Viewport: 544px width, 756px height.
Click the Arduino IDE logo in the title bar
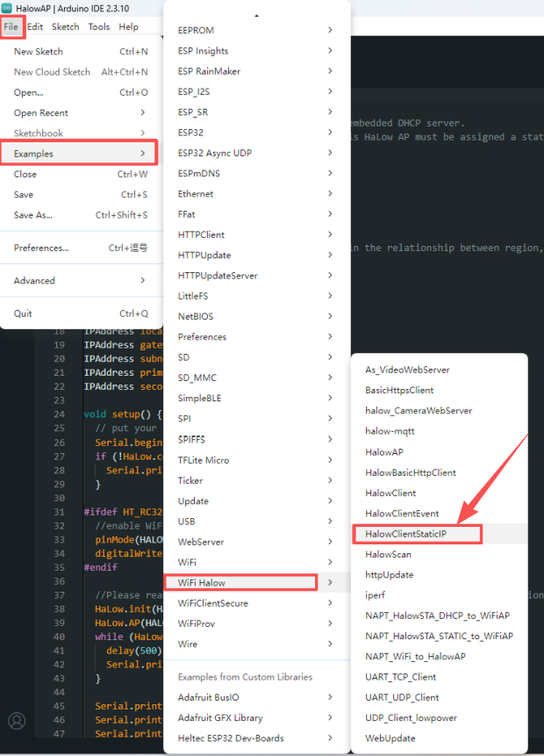[x=7, y=8]
